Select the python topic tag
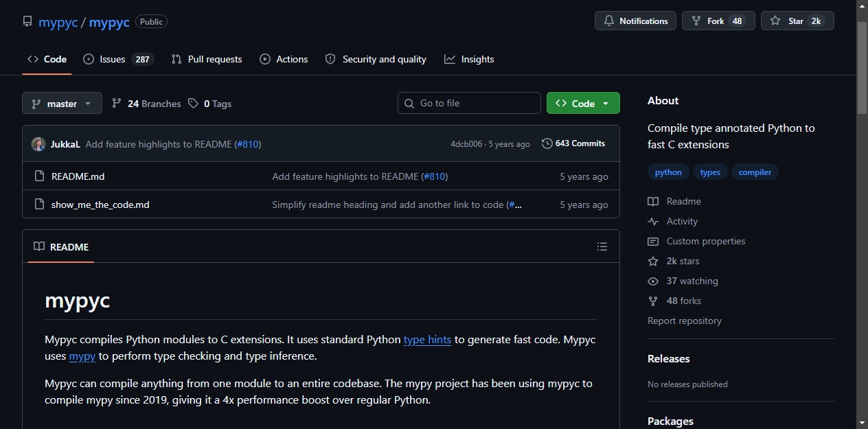The width and height of the screenshot is (868, 429). pyautogui.click(x=668, y=172)
